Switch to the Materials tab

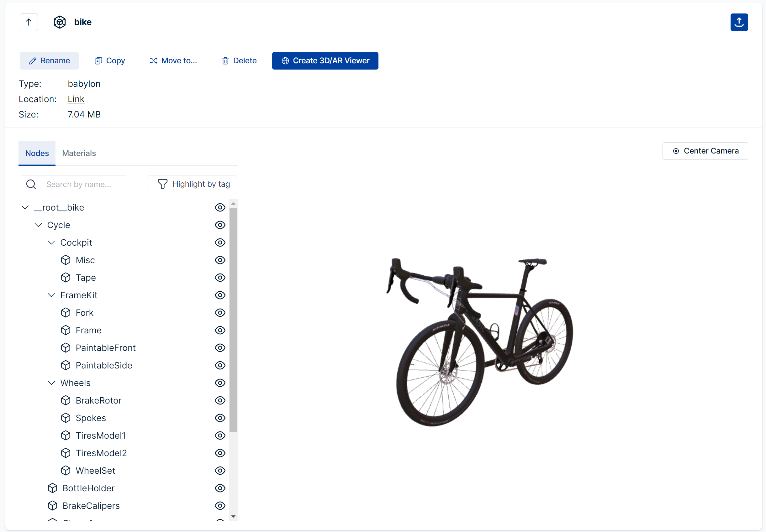coord(79,153)
